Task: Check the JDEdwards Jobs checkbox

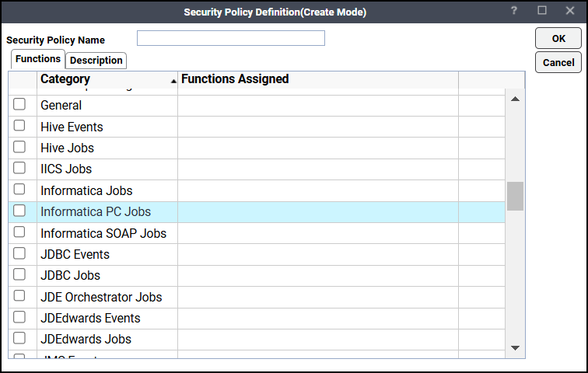Action: pyautogui.click(x=19, y=338)
